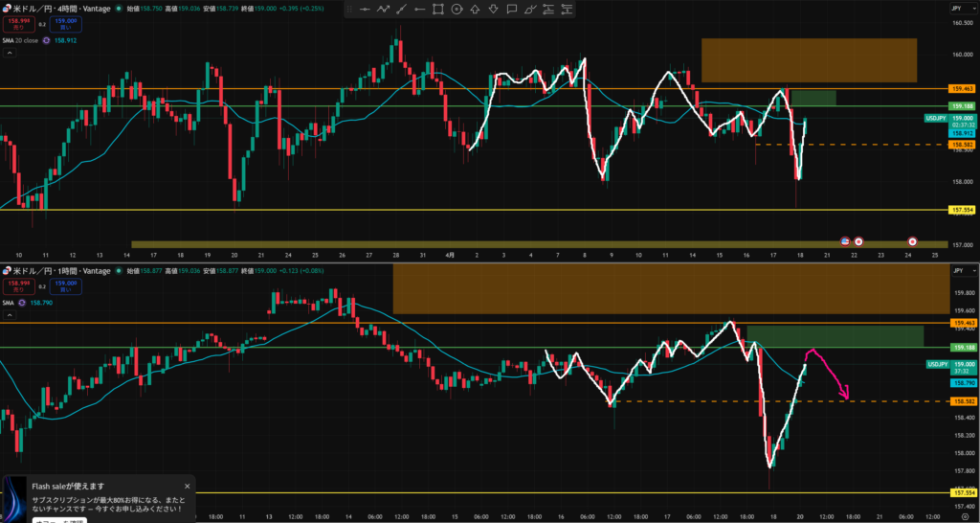Collapse the 1時間 chart indicator legend

point(8,315)
